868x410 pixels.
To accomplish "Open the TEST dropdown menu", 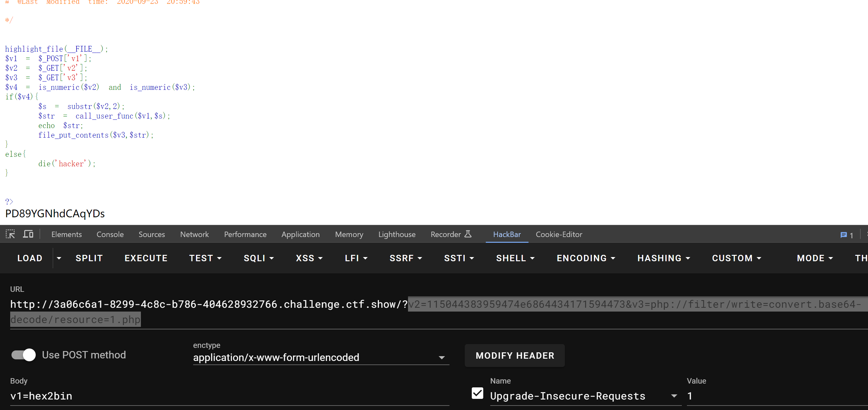I will tap(205, 258).
